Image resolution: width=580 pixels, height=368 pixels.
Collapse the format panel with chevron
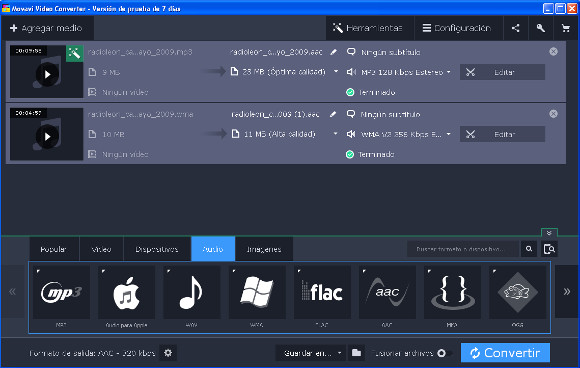(549, 233)
